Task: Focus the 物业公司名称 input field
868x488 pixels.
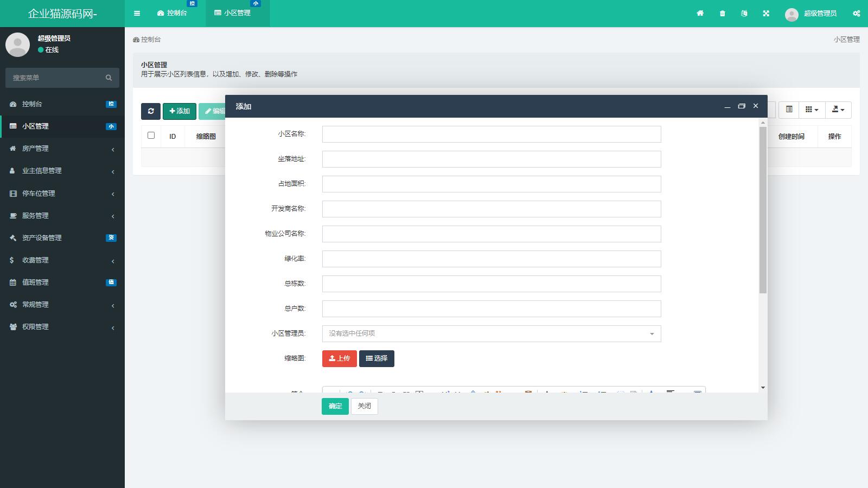Action: click(x=492, y=234)
